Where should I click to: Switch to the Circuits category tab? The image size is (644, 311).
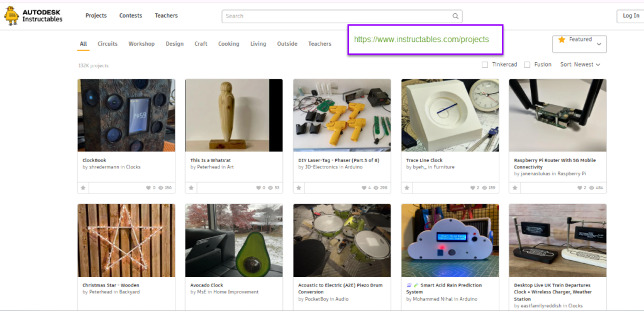[108, 44]
